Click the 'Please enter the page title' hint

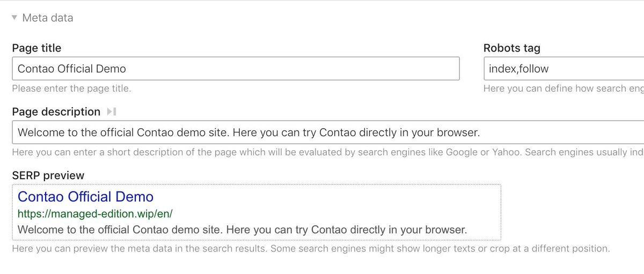[71, 88]
